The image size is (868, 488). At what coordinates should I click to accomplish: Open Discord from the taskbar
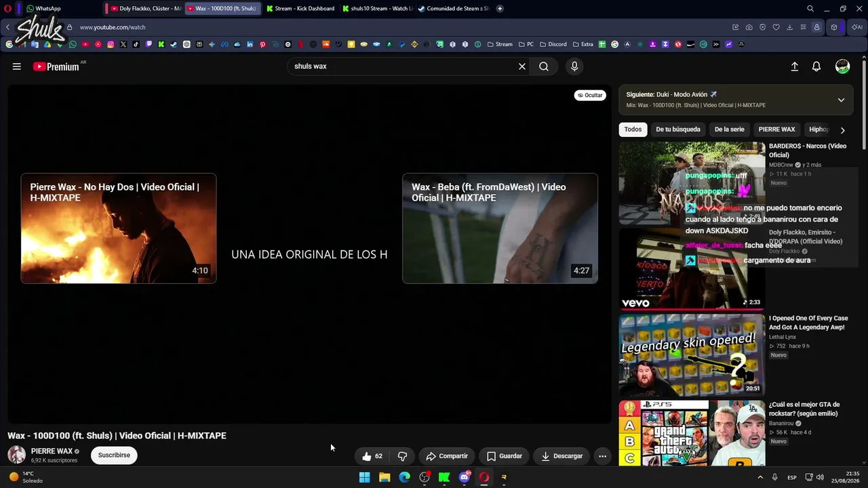pyautogui.click(x=465, y=477)
